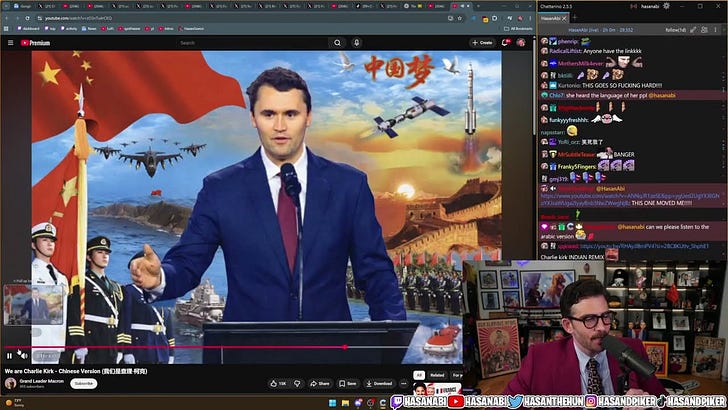Open the Chrome three-dot menu

click(x=530, y=18)
